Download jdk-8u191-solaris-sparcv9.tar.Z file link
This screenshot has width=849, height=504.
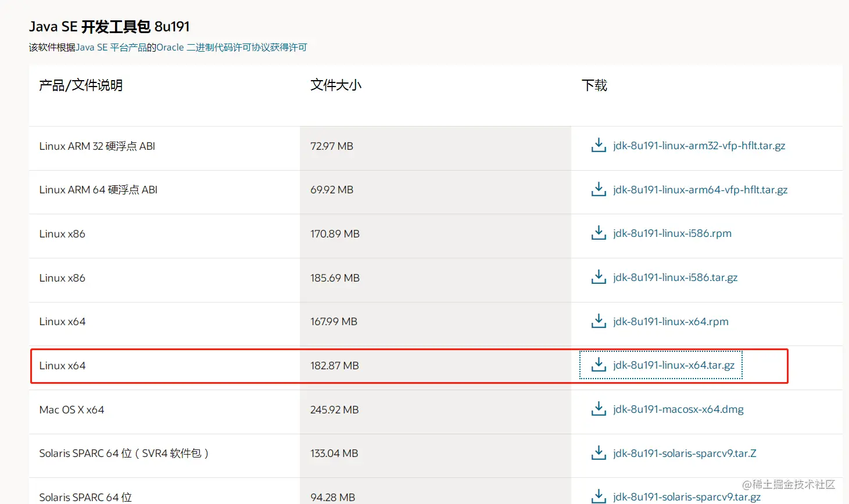click(685, 453)
